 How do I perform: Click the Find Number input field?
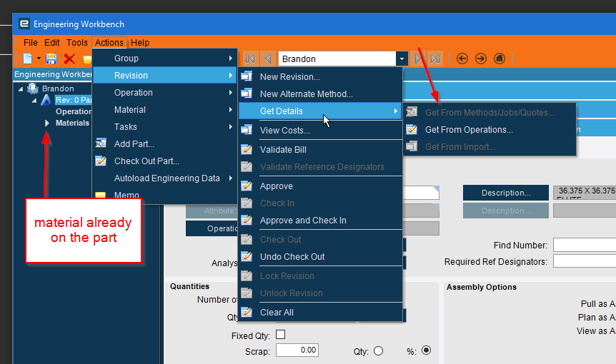pos(584,245)
